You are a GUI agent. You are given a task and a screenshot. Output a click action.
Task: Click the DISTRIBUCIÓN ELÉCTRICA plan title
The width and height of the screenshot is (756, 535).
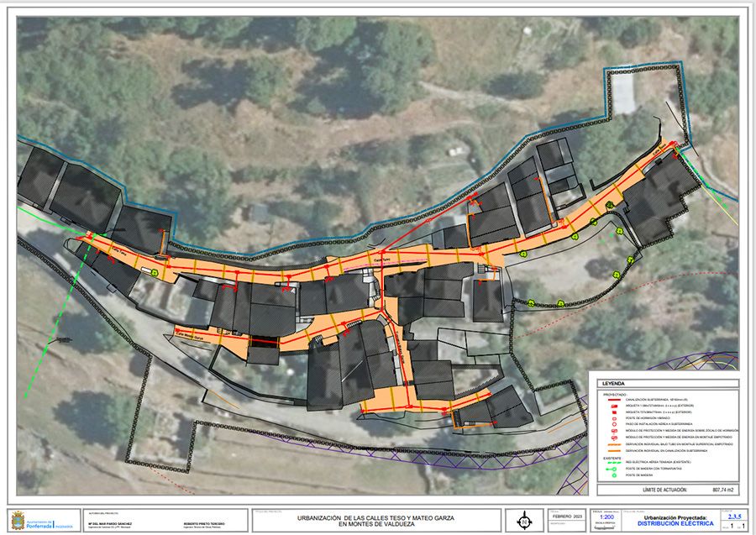674,523
